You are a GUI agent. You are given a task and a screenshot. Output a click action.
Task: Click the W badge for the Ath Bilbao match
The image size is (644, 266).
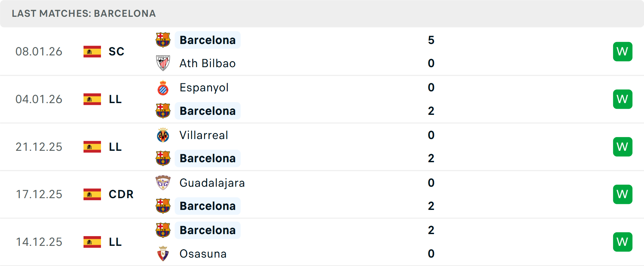click(x=623, y=51)
